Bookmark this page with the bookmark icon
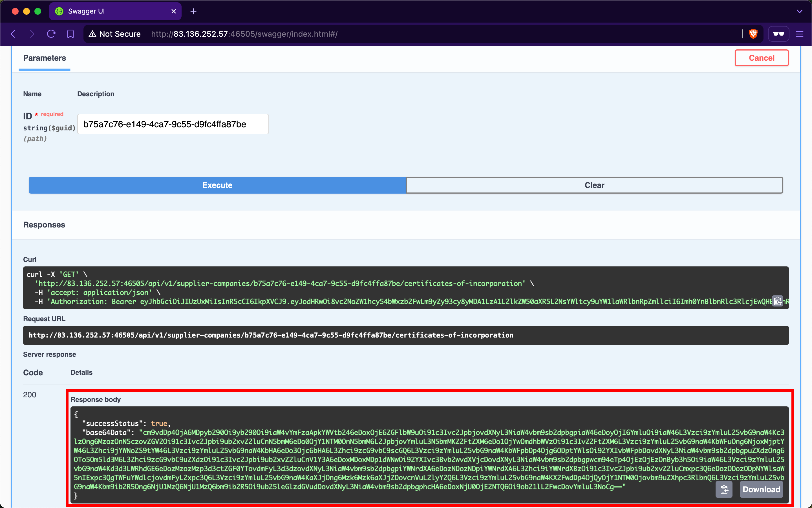The image size is (812, 508). click(70, 34)
